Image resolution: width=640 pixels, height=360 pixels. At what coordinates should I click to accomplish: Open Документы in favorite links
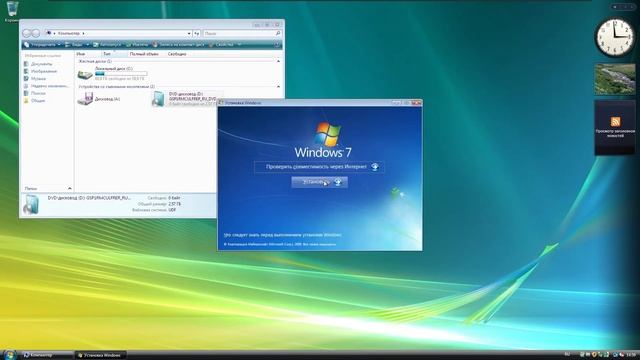38,64
